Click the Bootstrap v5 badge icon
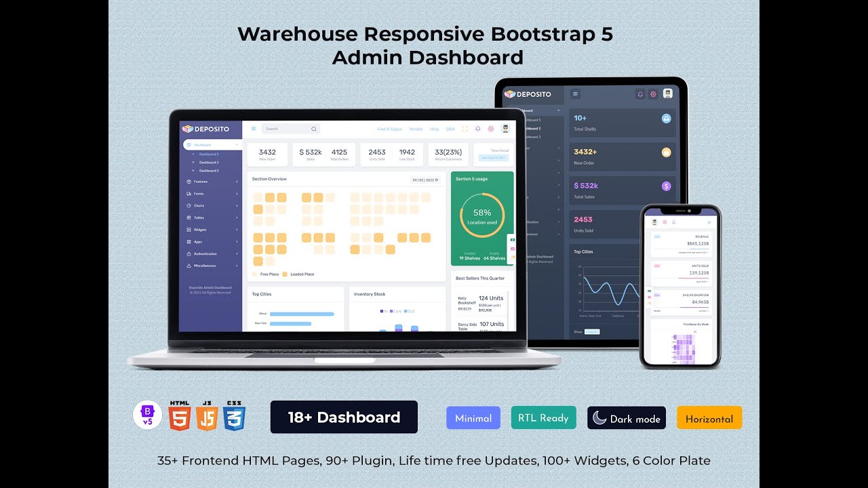This screenshot has height=488, width=868. 147,415
